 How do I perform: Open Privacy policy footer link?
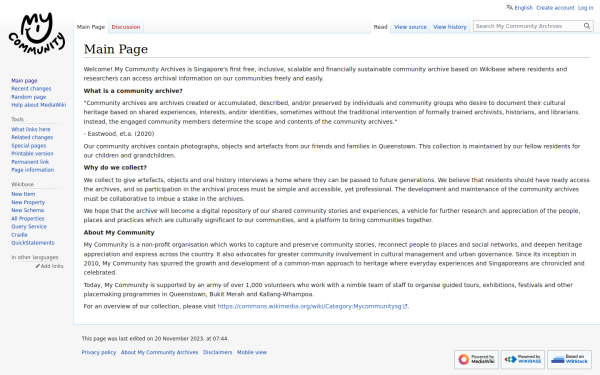[x=99, y=352]
